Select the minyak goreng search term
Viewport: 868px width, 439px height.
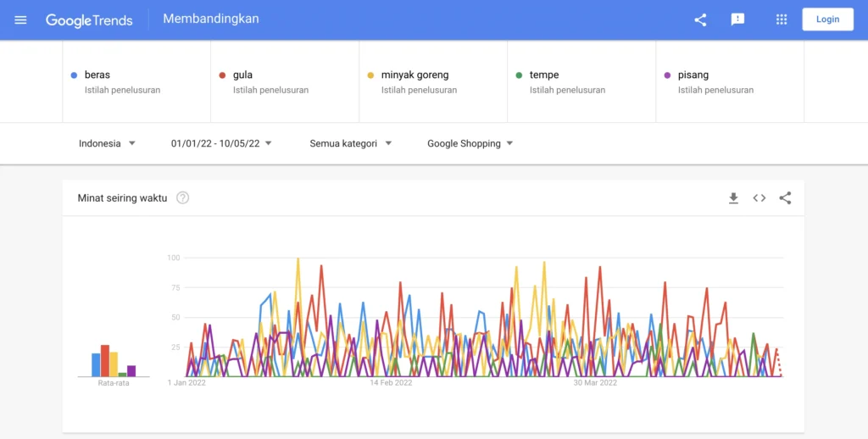(433, 81)
